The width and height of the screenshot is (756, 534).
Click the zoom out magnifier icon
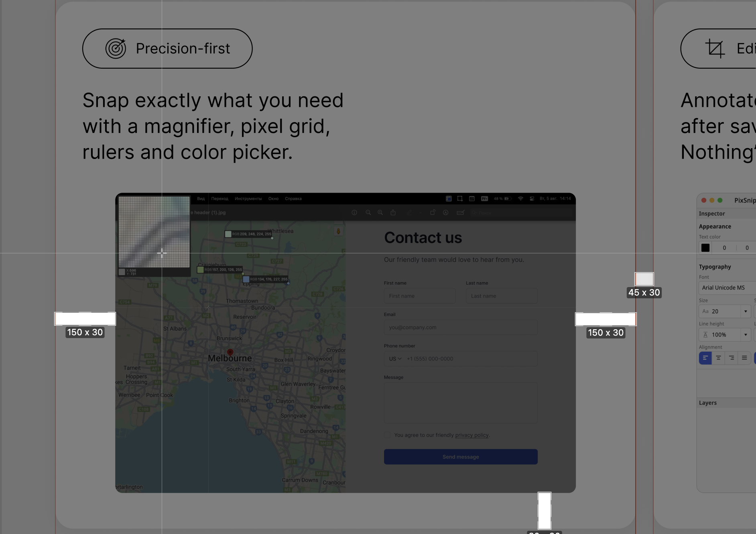click(368, 213)
